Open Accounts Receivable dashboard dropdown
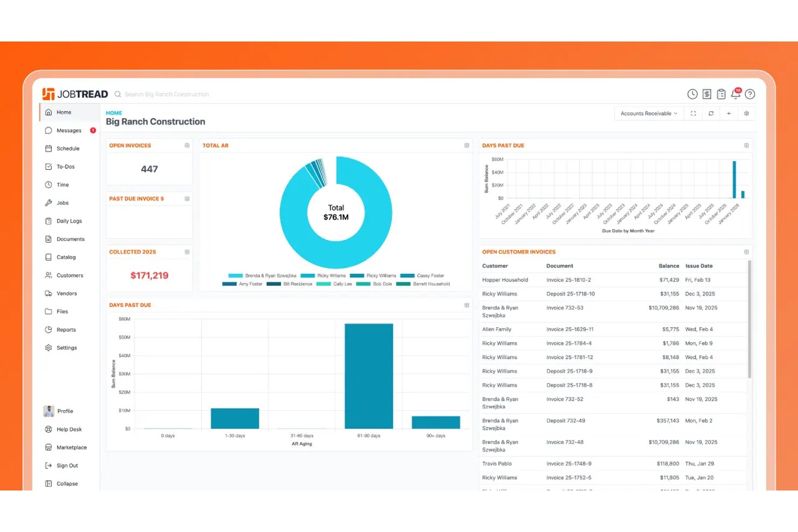The height and width of the screenshot is (532, 798). (649, 113)
